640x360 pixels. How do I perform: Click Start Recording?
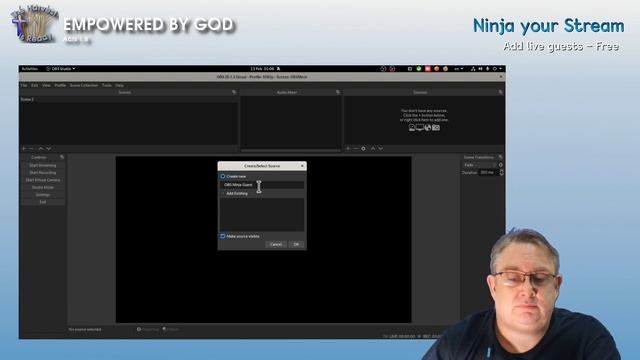[x=43, y=173]
